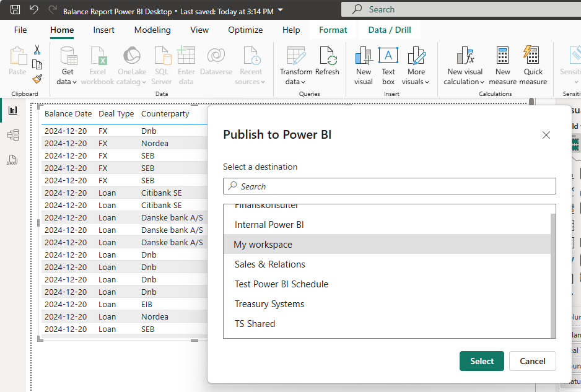Redo the last undone action

[53, 10]
